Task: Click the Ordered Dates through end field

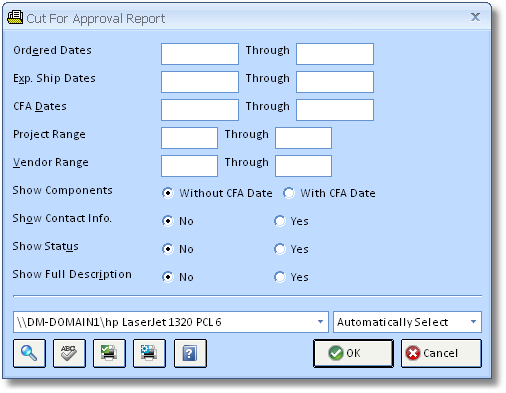Action: click(x=335, y=54)
